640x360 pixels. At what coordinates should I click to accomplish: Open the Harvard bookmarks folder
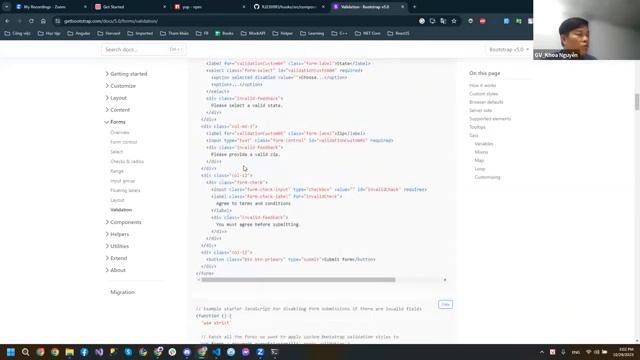pos(109,33)
